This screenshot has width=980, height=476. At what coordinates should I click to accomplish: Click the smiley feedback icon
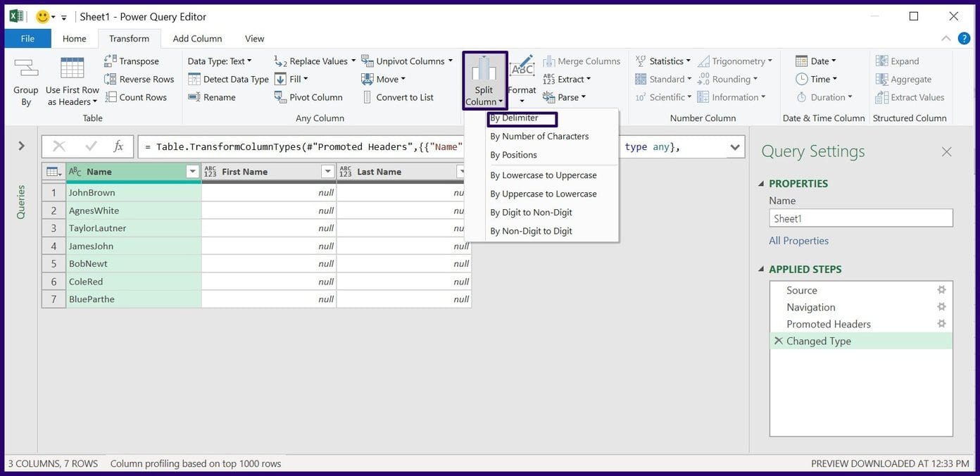point(43,16)
